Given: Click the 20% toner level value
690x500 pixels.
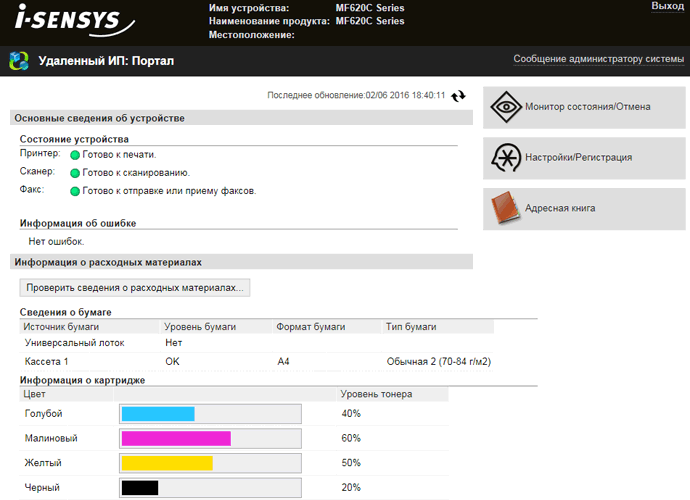Looking at the screenshot, I should tap(351, 488).
